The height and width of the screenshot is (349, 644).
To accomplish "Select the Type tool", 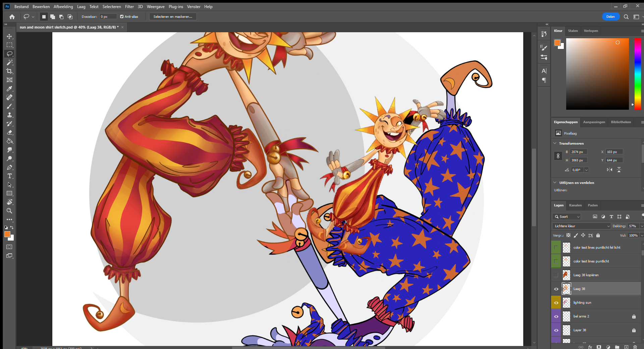I will (x=9, y=176).
